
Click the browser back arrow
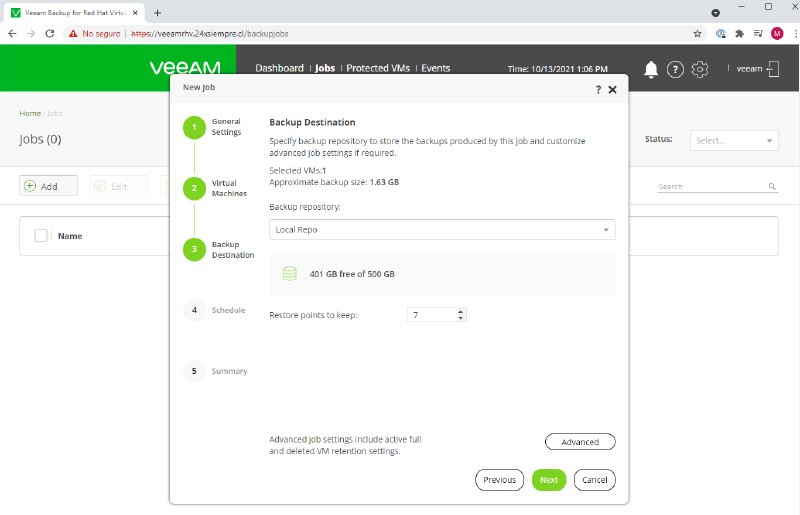12,34
